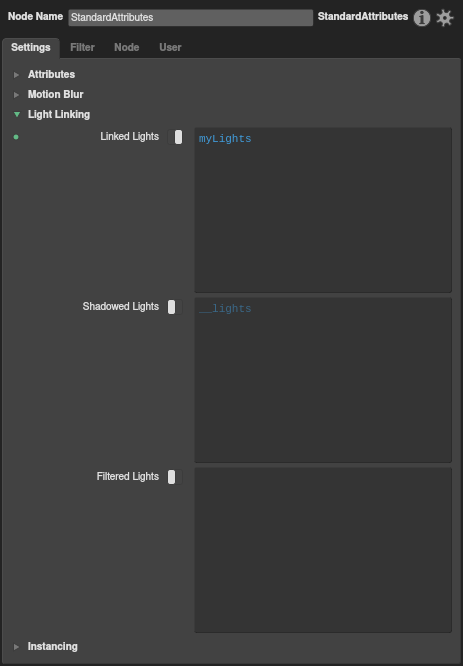
Task: Enable the Filtered Lights switch
Action: tap(175, 477)
